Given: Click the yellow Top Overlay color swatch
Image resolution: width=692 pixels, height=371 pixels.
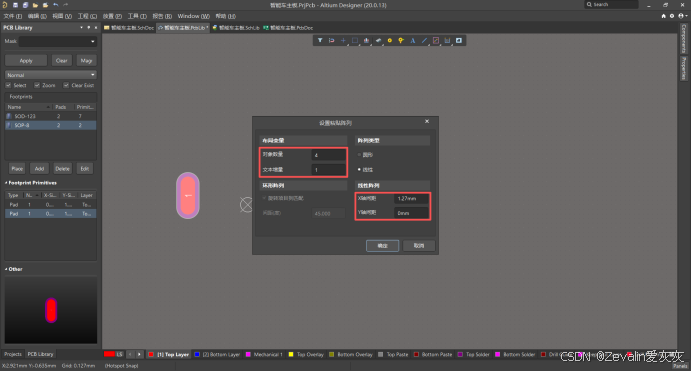Looking at the screenshot, I should click(x=291, y=354).
